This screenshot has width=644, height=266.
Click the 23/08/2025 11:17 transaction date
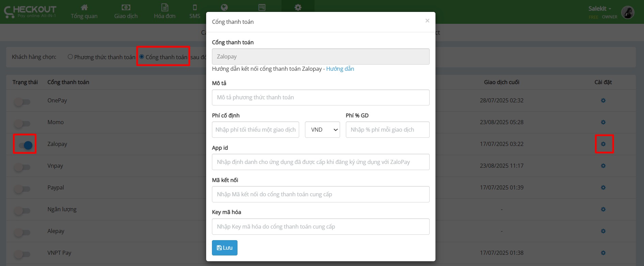tap(502, 166)
